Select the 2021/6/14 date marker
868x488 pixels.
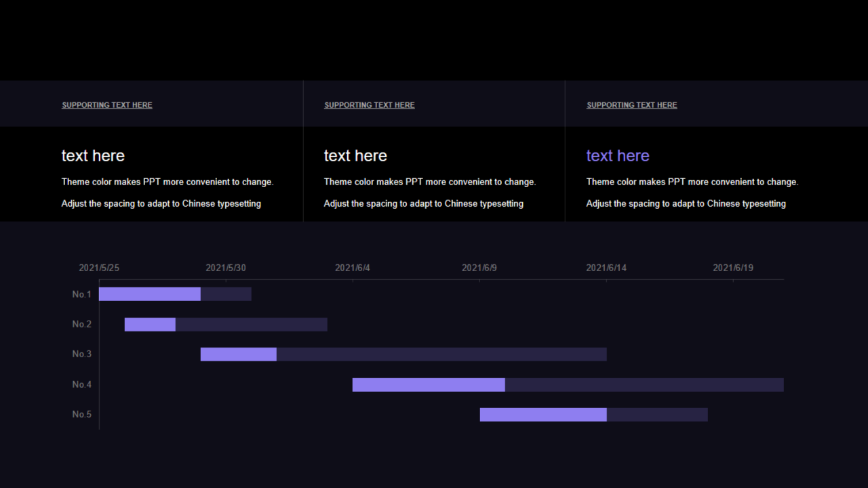click(x=606, y=268)
